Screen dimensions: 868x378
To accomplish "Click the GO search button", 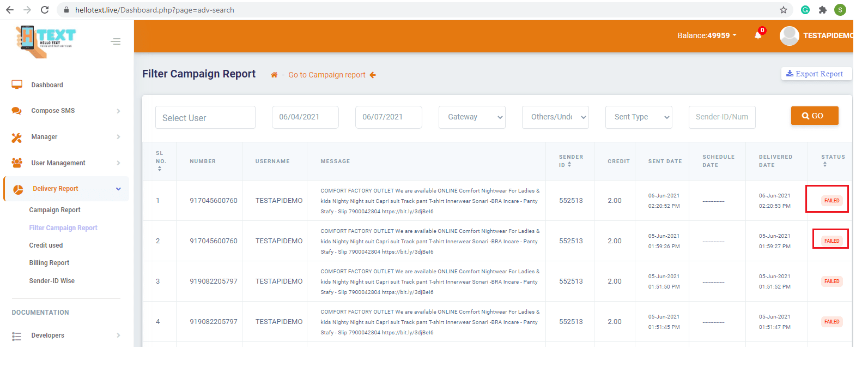I will 814,116.
